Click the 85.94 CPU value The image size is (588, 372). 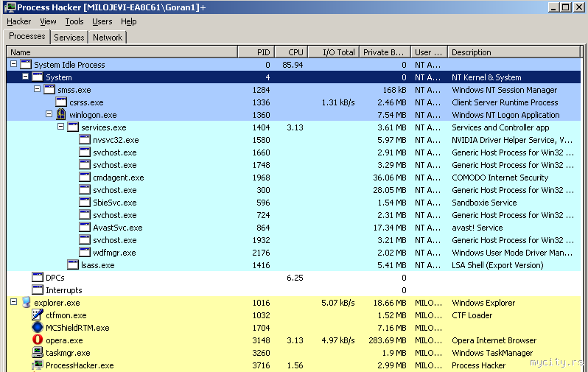pos(293,65)
